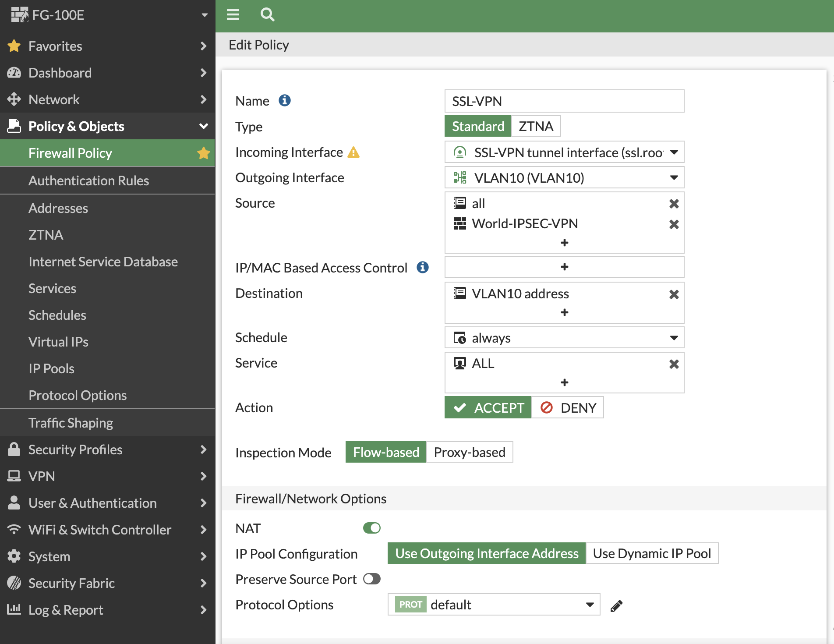The width and height of the screenshot is (834, 644).
Task: Add entry with plus in Service field
Action: [x=564, y=382]
